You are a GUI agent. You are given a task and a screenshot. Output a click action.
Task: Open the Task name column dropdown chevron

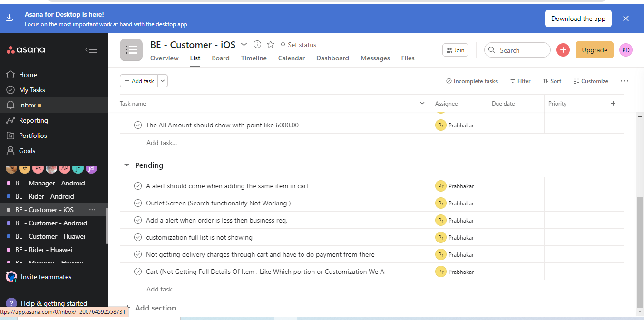422,104
